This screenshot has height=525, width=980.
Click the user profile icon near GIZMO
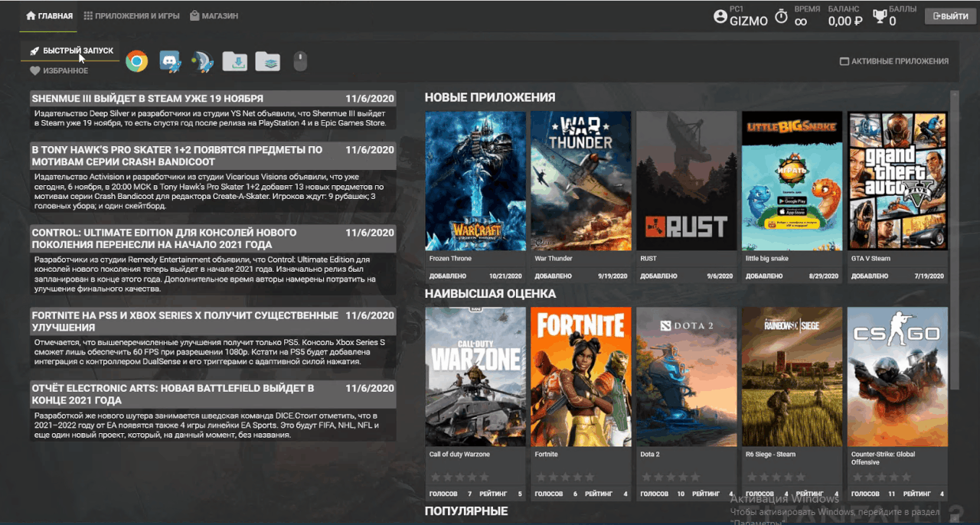point(720,16)
